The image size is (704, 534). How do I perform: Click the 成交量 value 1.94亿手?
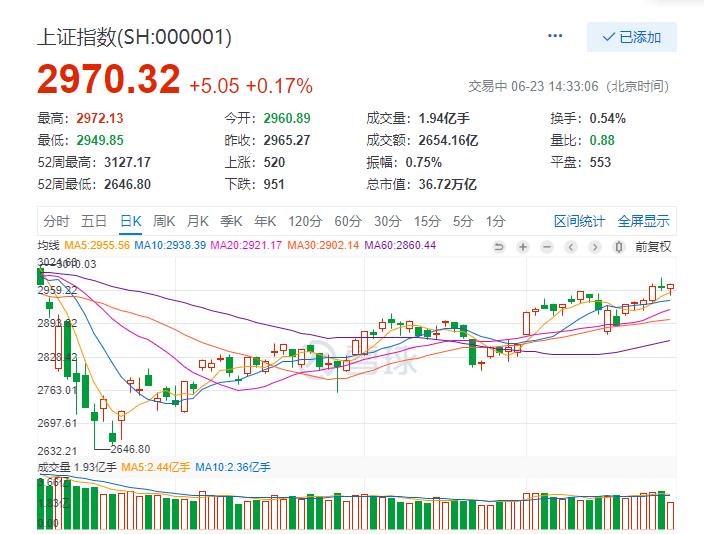point(444,118)
